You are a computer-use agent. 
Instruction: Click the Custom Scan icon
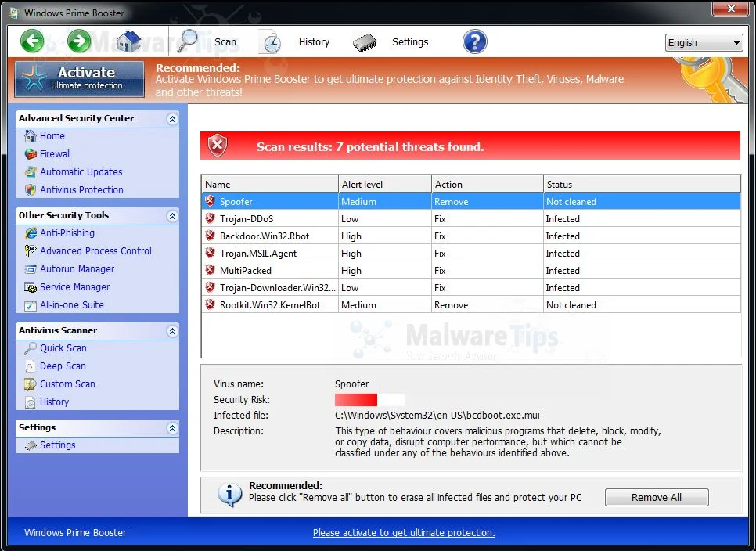tap(31, 384)
